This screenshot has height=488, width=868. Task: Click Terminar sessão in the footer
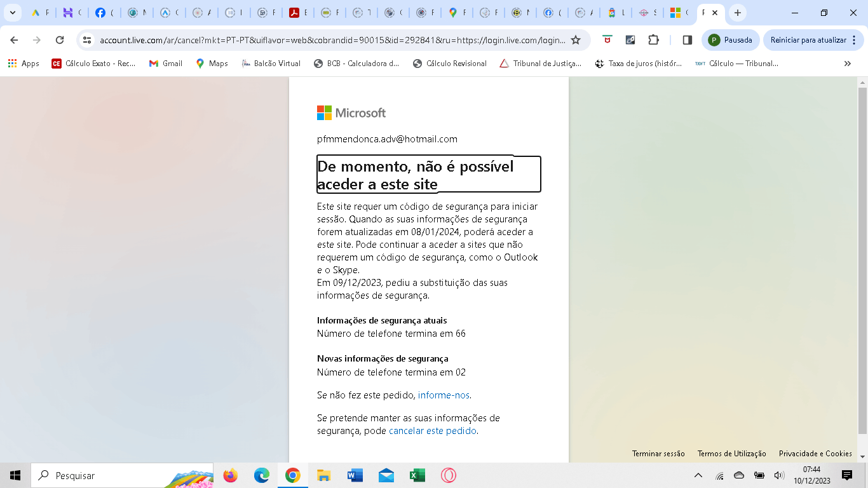658,454
